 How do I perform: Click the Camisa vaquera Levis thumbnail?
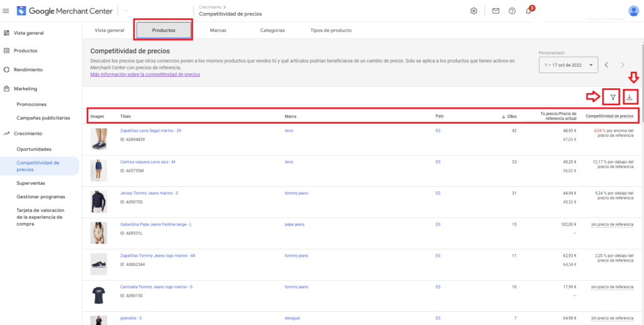click(99, 170)
